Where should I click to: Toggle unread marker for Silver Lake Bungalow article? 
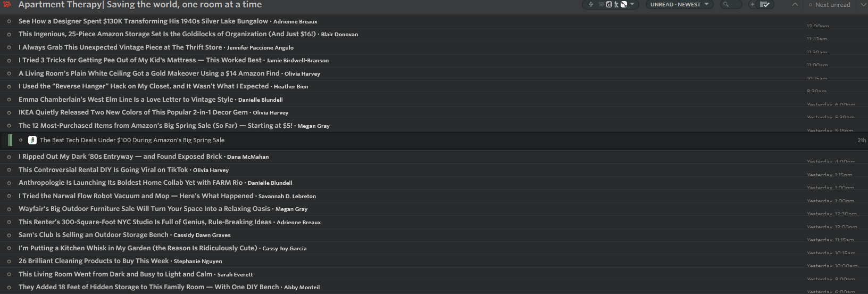click(9, 21)
